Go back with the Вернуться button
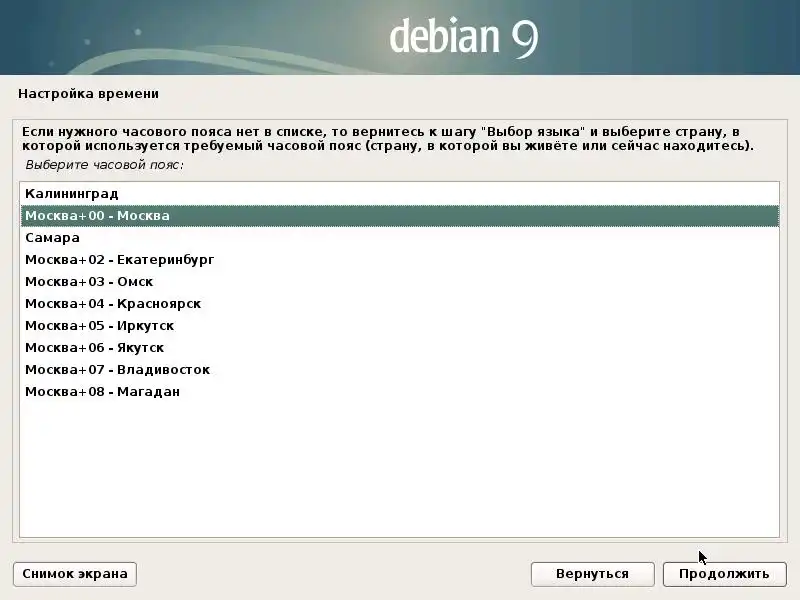 592,574
